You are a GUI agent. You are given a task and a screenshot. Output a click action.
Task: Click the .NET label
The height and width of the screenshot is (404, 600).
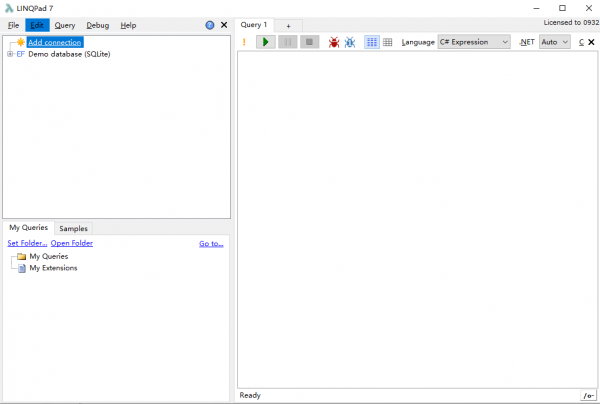click(527, 42)
